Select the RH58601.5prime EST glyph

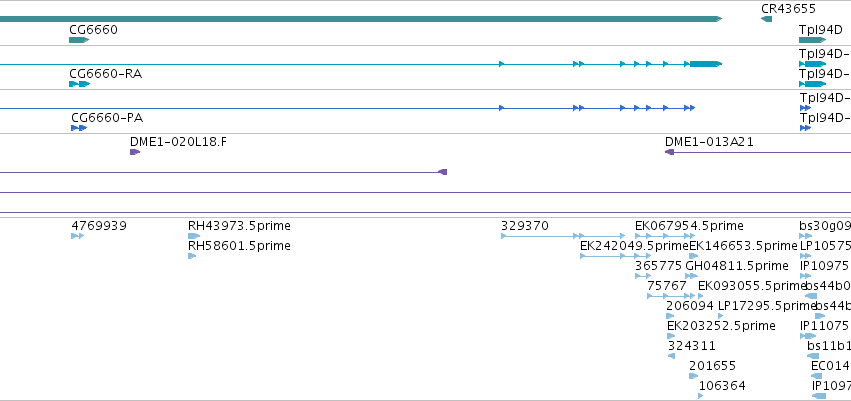click(192, 256)
